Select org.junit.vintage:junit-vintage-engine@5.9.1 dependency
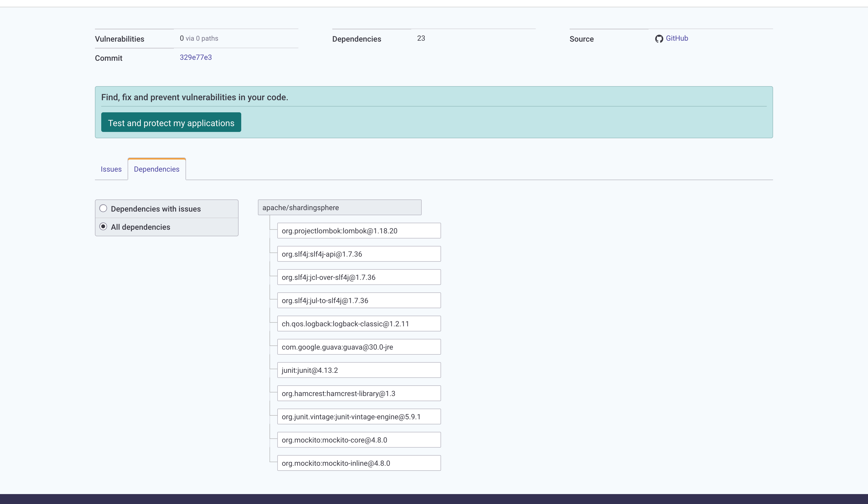This screenshot has width=868, height=504. point(359,417)
